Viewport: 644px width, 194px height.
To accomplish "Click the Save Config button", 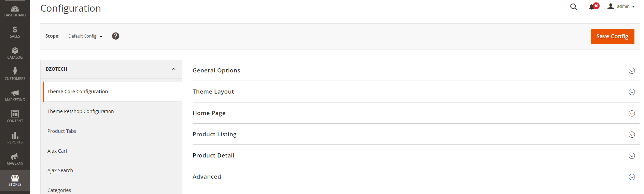I will (612, 36).
